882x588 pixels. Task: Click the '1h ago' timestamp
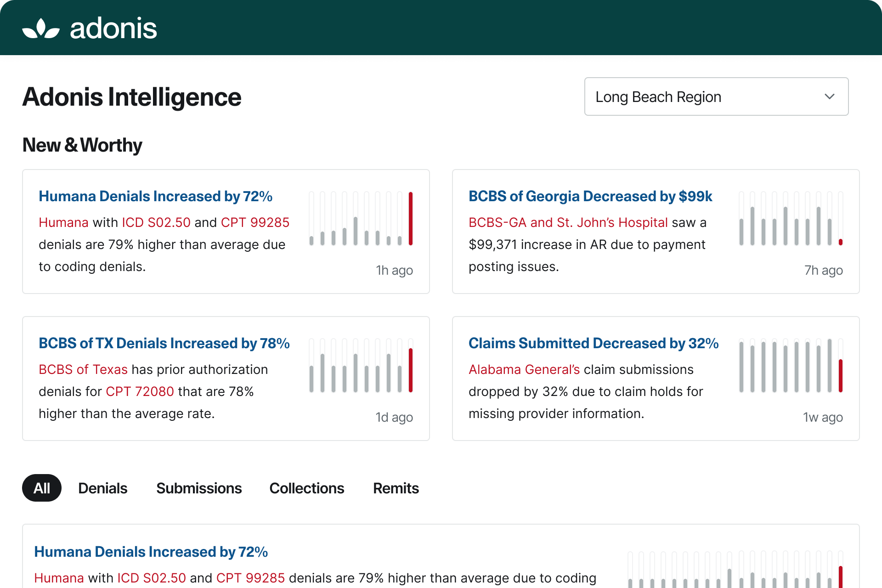tap(394, 270)
